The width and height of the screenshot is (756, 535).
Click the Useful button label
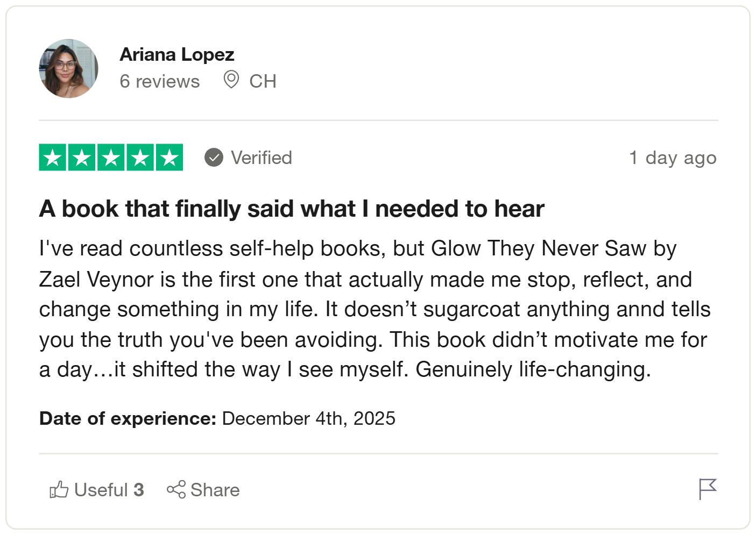coord(101,490)
